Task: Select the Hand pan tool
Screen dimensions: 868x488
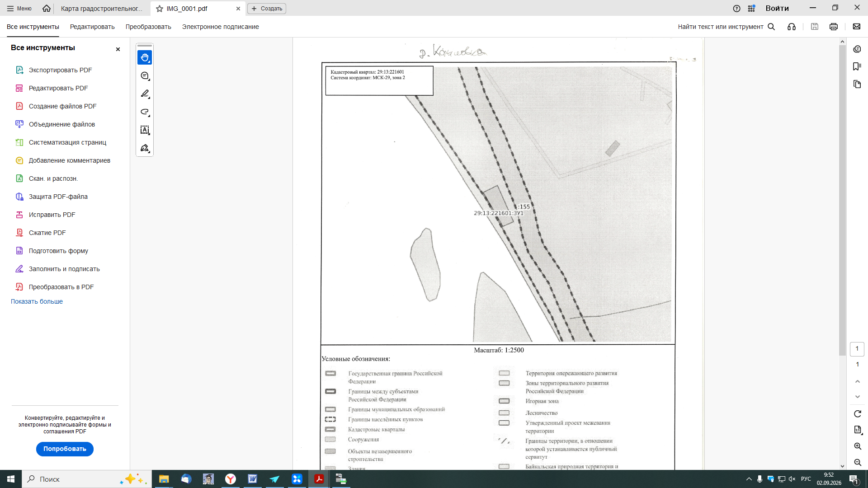Action: [145, 57]
